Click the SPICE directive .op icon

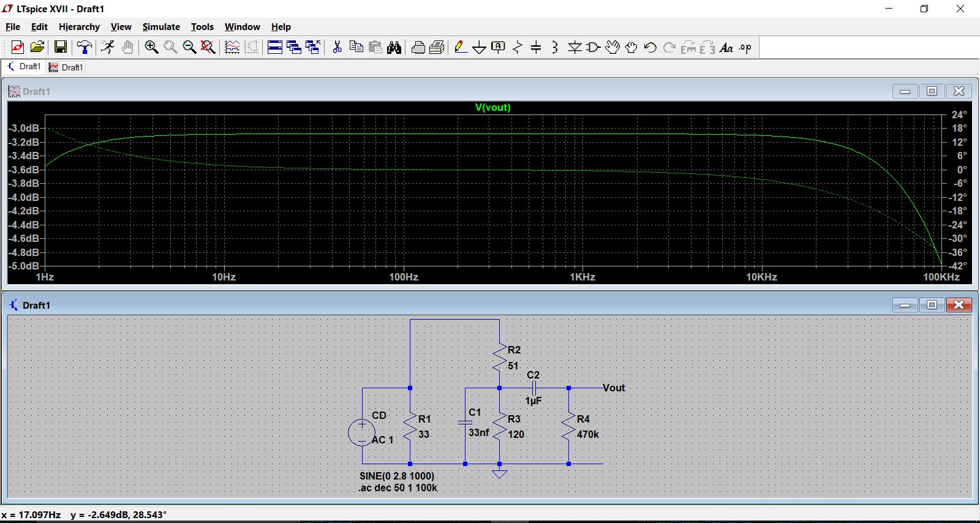point(745,47)
